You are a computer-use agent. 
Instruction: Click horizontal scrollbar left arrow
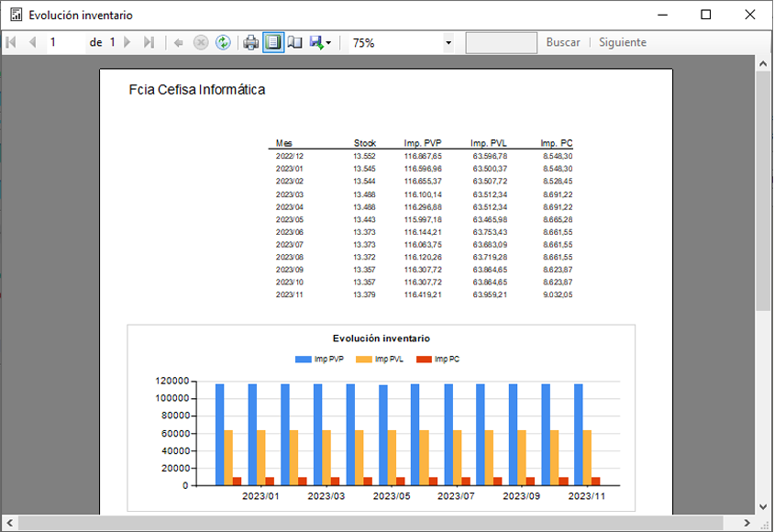click(9, 523)
